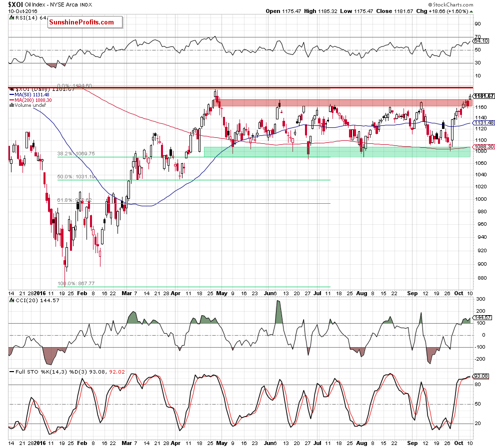Click the Volume undef legend entry
Image resolution: width=495 pixels, height=448 pixels.
27,105
